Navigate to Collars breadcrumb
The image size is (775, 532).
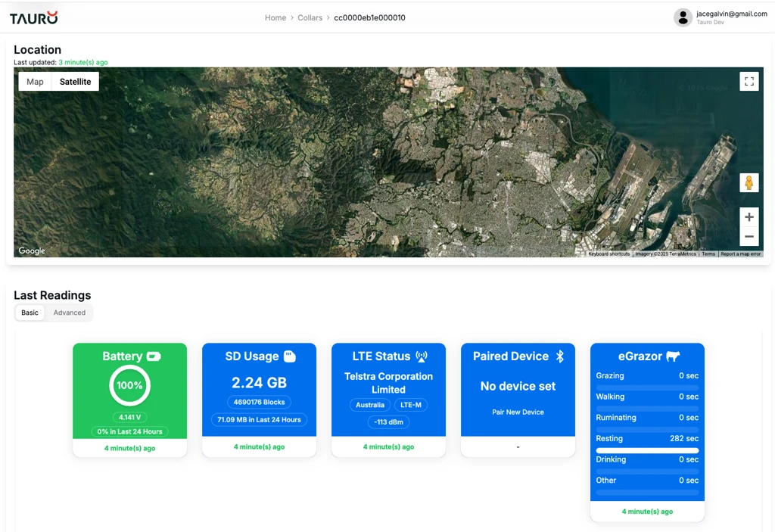point(310,17)
